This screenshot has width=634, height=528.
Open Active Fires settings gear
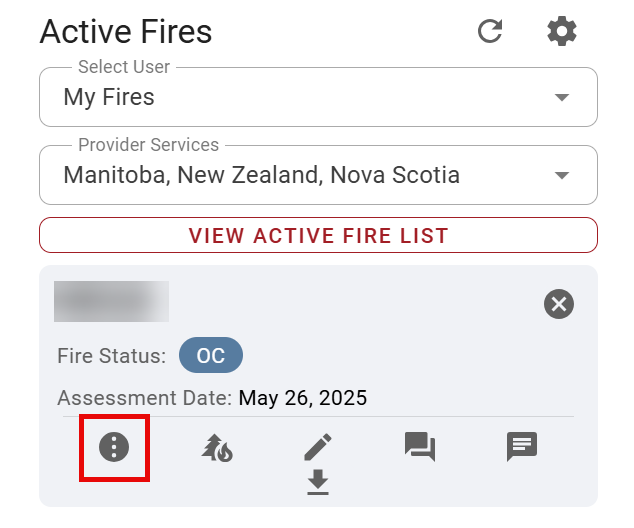coord(562,31)
